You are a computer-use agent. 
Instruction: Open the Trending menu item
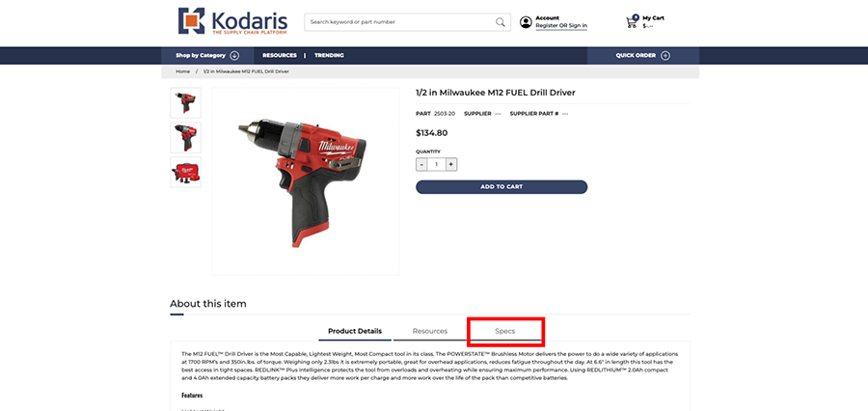point(330,55)
